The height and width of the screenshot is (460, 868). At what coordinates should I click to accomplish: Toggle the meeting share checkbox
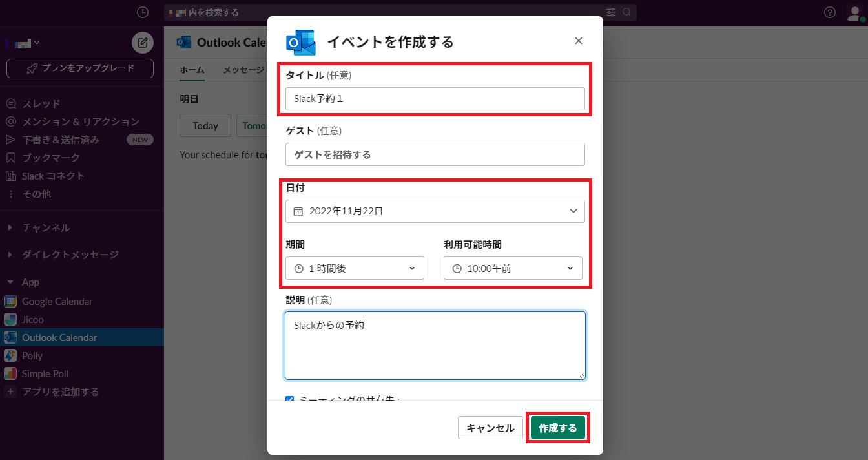tap(290, 399)
